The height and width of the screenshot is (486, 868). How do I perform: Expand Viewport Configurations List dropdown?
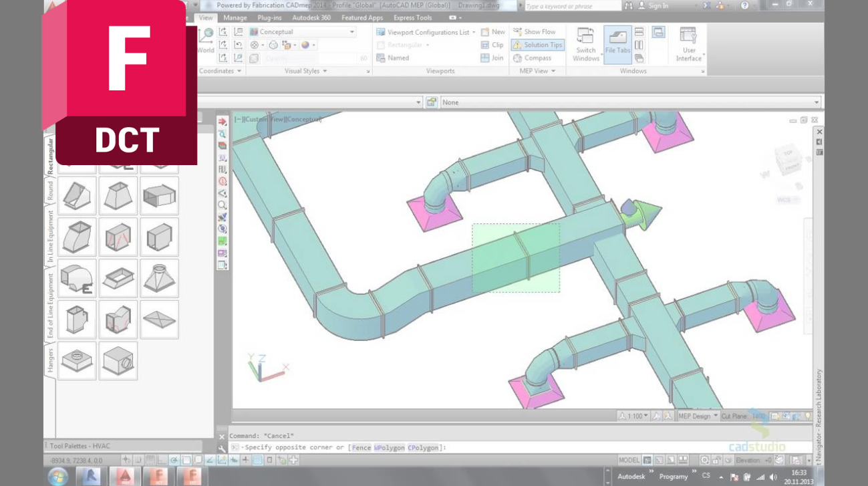(426, 32)
